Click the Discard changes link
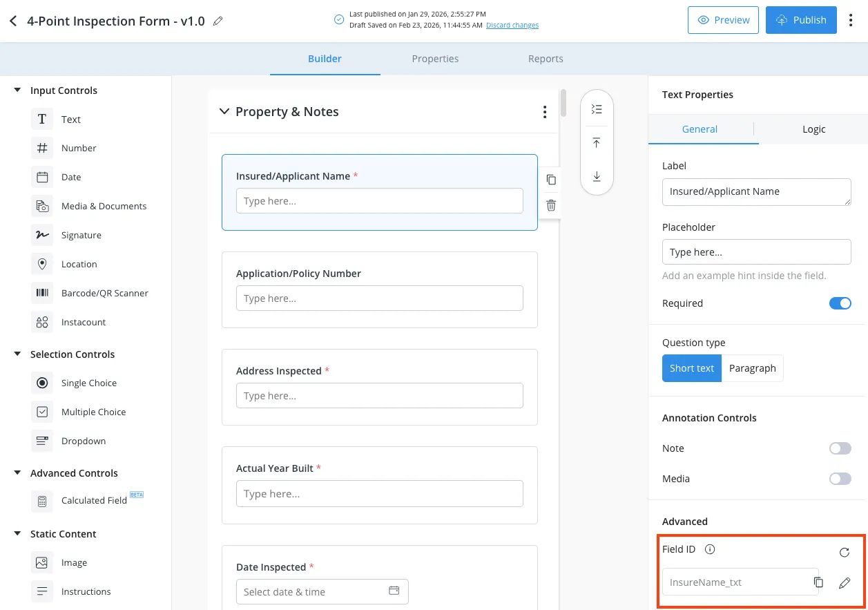The width and height of the screenshot is (868, 610). (x=512, y=26)
